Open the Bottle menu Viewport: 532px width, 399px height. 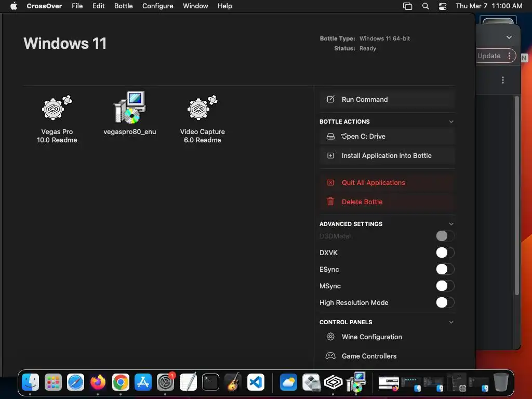click(x=124, y=6)
